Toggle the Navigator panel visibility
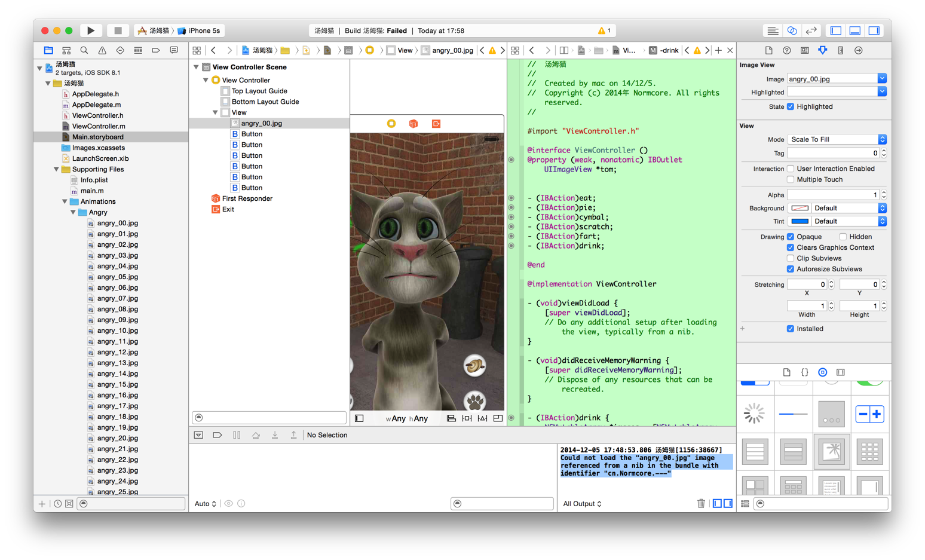This screenshot has width=925, height=560. coord(836,30)
